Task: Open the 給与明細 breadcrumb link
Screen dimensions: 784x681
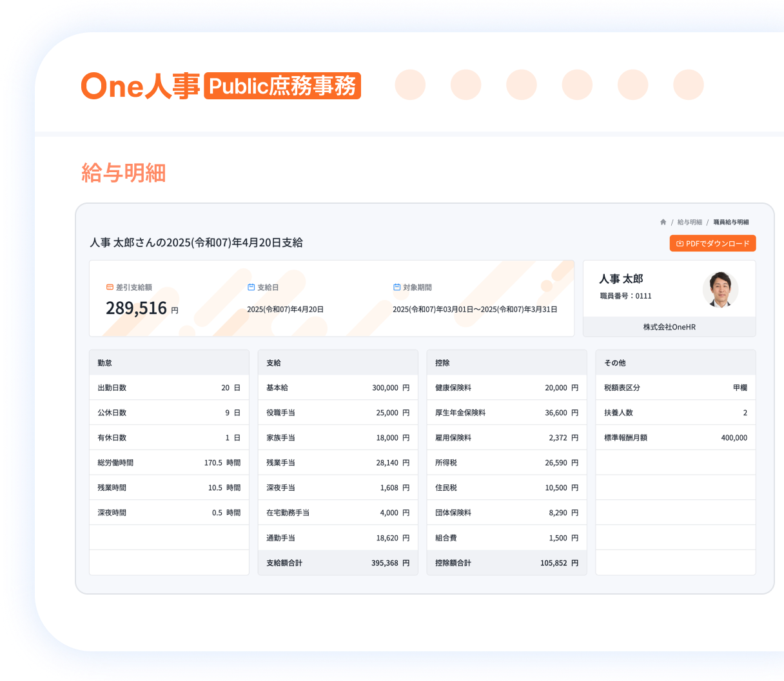Action: click(689, 222)
